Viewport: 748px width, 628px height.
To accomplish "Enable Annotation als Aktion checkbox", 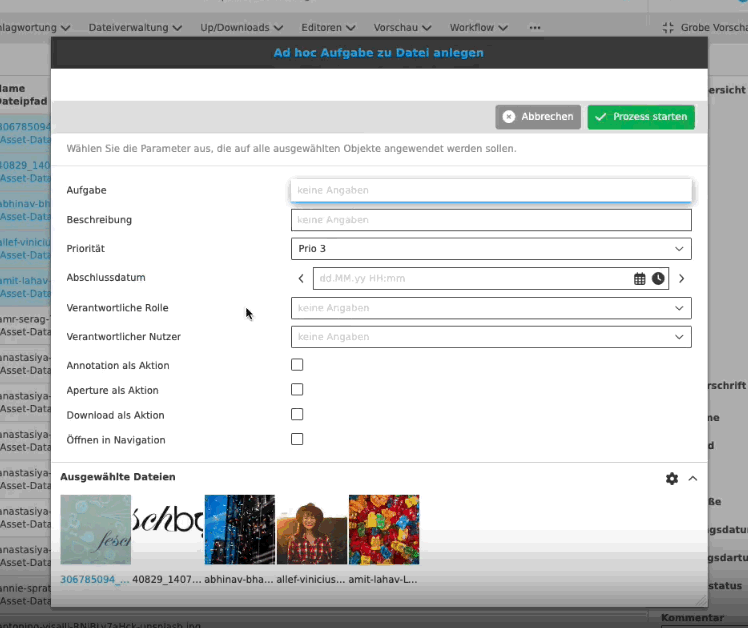I will tap(297, 365).
